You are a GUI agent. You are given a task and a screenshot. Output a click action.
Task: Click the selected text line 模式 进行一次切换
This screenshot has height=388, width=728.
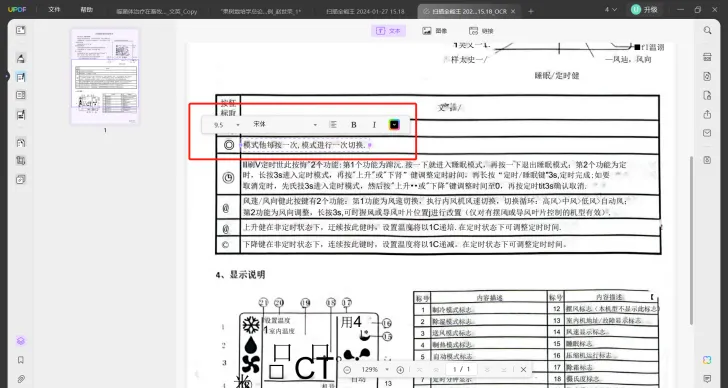point(306,145)
